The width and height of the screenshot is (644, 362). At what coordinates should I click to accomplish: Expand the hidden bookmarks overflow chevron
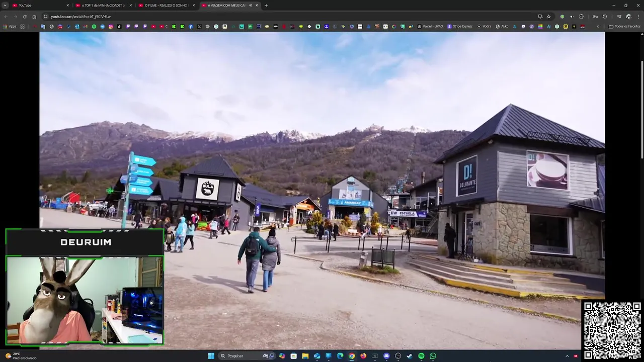click(x=598, y=26)
